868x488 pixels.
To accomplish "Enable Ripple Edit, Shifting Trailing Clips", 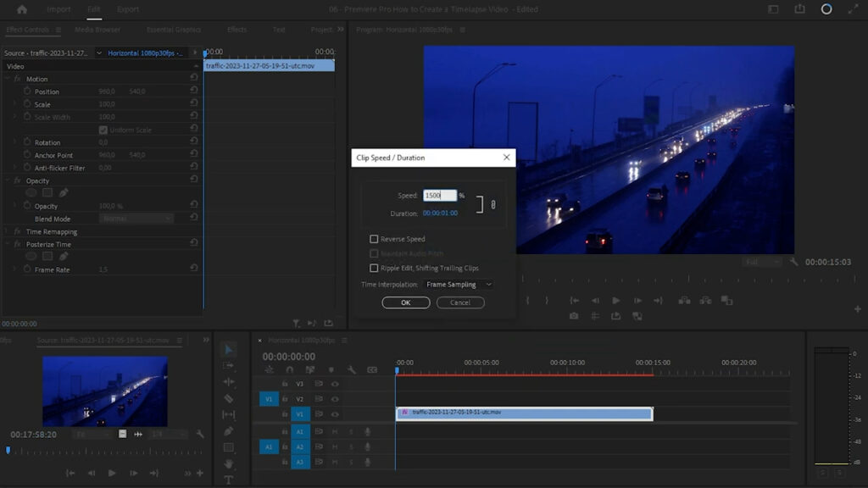I will 374,268.
